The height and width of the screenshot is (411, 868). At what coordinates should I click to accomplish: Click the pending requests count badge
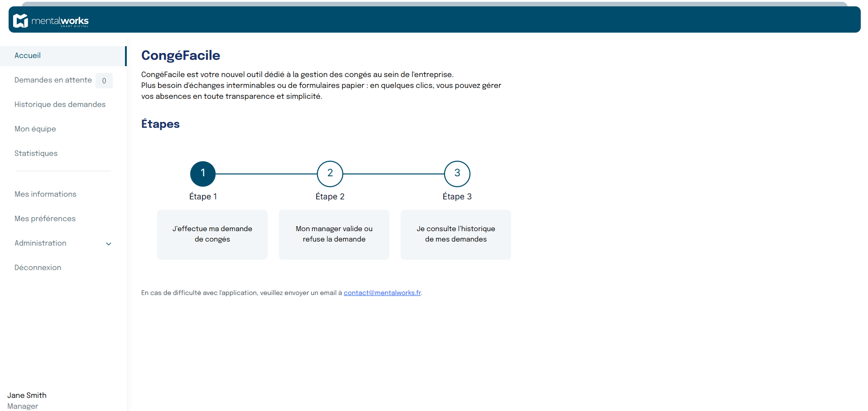[104, 81]
